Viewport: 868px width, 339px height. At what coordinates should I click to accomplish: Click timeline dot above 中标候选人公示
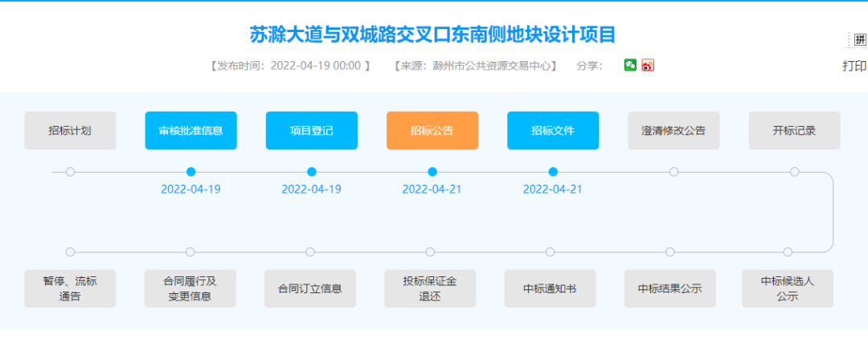coord(788,252)
